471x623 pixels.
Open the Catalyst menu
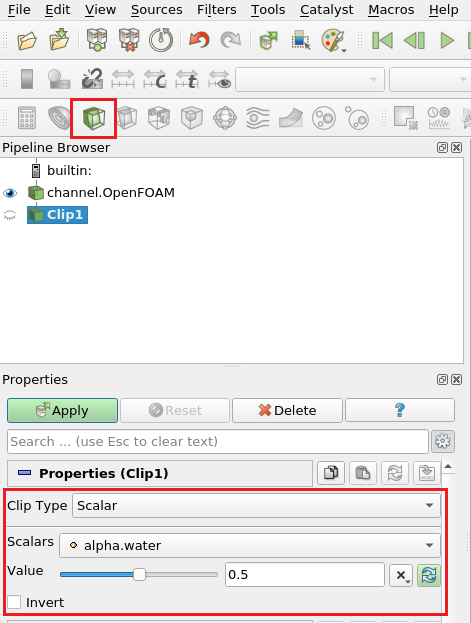326,10
